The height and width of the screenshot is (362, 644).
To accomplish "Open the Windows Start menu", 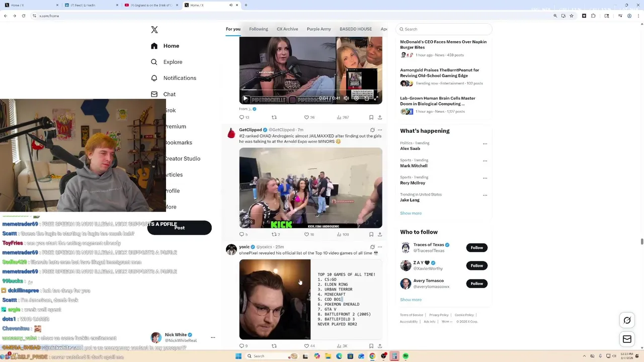I will click(238, 356).
